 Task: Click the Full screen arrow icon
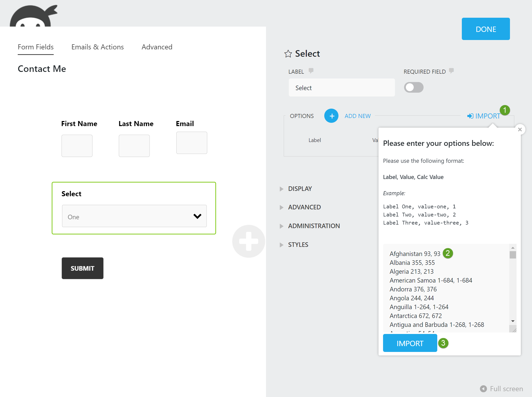pos(483,389)
